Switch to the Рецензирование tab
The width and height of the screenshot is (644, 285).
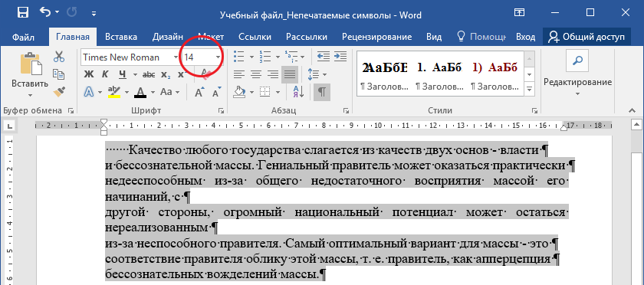(x=376, y=37)
